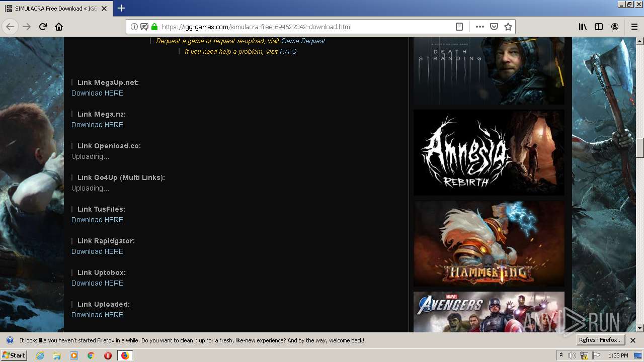
Task: Open the Hammerting game thumbnail
Action: [489, 244]
